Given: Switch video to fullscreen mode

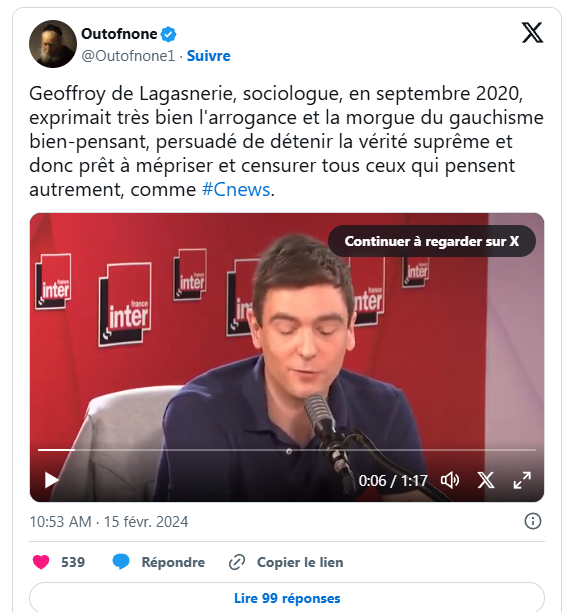Looking at the screenshot, I should click(x=522, y=480).
